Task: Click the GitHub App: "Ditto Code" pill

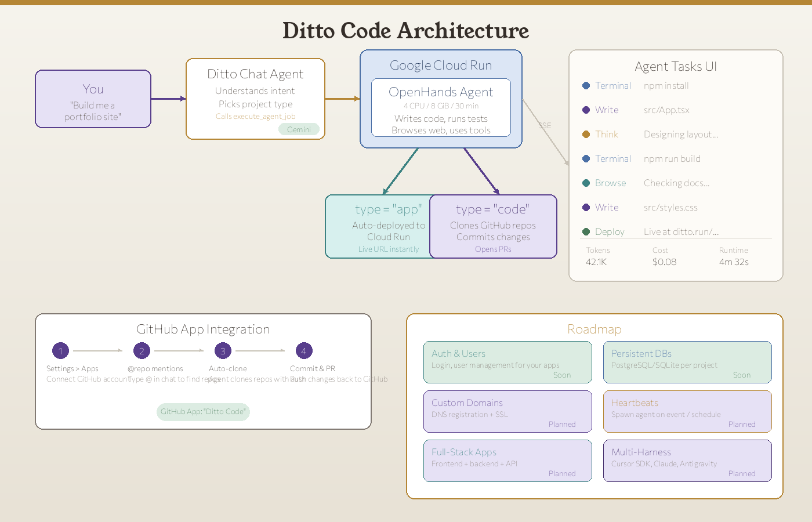Action: tap(203, 412)
